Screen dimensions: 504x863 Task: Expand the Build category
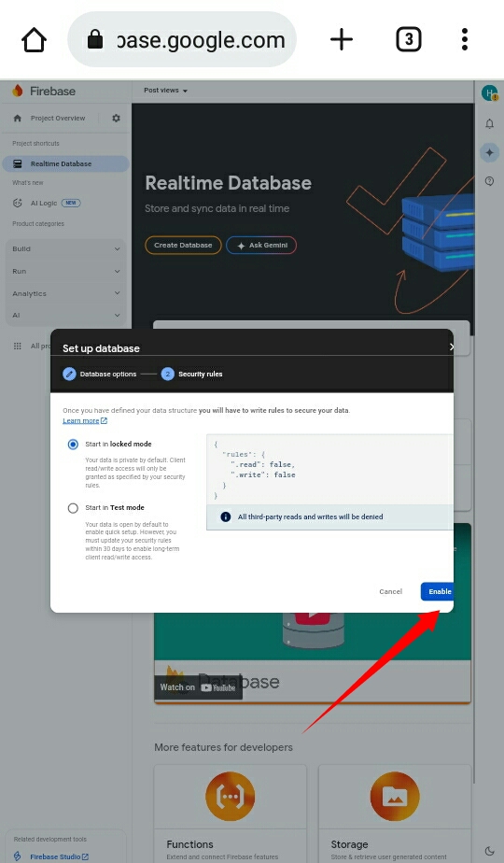click(x=66, y=248)
